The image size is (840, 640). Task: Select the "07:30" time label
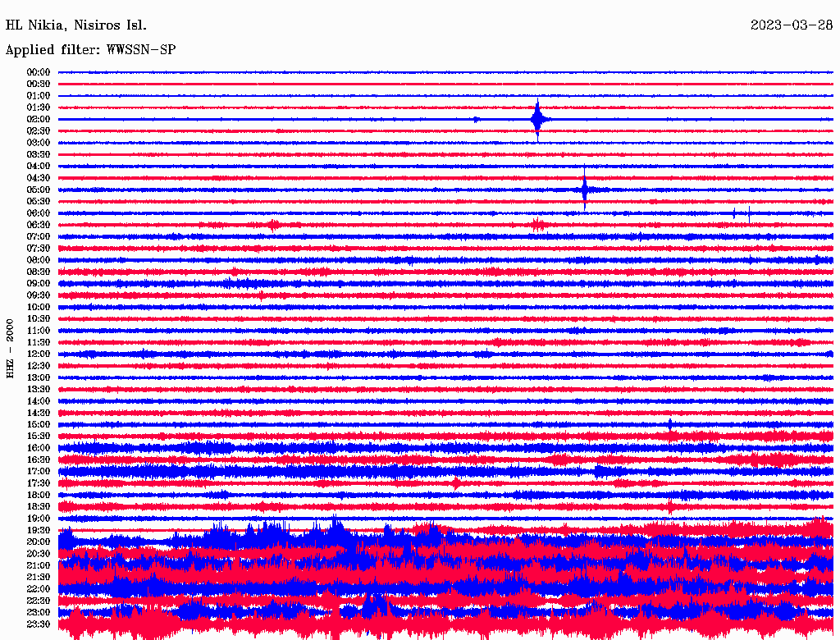pos(38,249)
